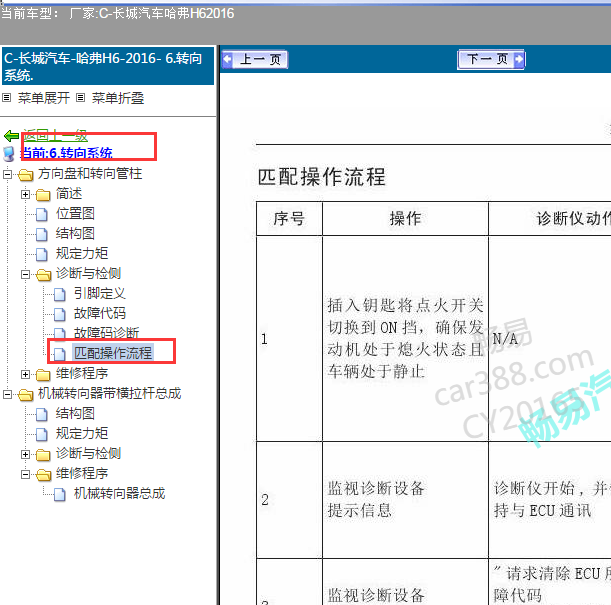This screenshot has width=611, height=605.
Task: Collapse the 机械转向器带横拉杆总成 node
Action: [7, 394]
